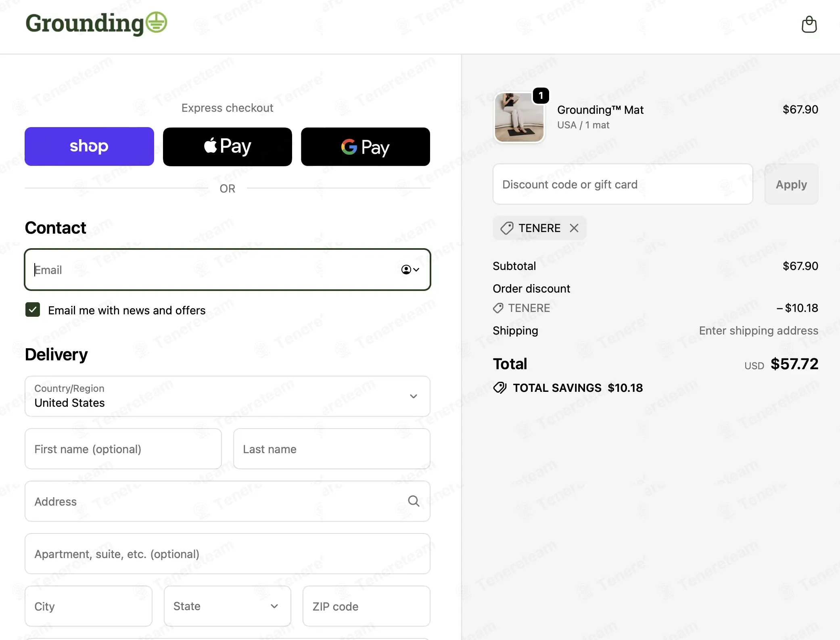The width and height of the screenshot is (840, 640).
Task: Click the Last name field
Action: click(x=332, y=449)
